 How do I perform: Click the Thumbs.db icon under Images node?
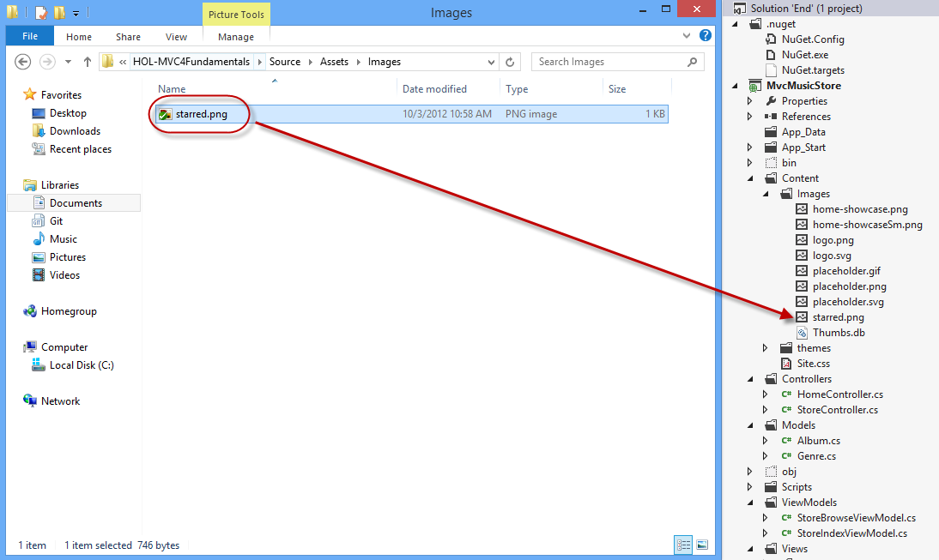800,332
